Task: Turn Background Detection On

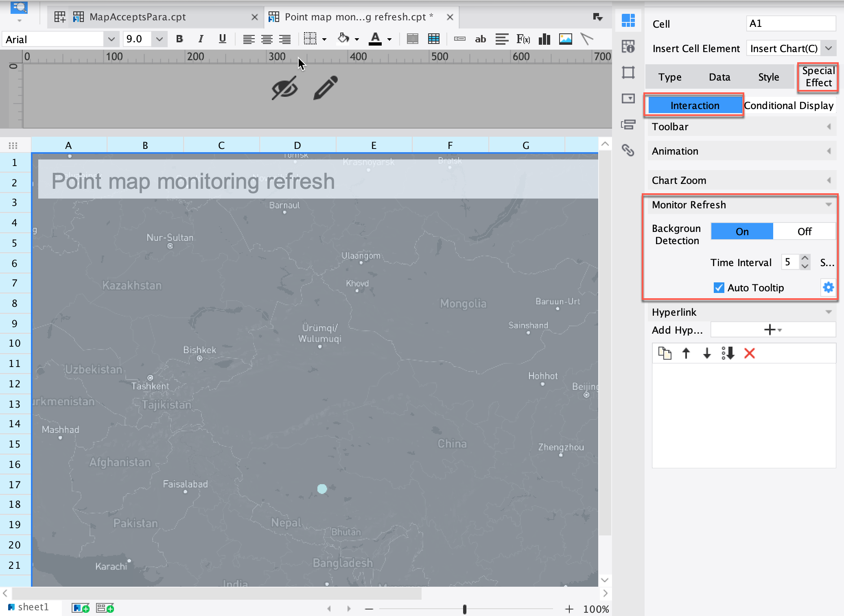Action: (742, 232)
